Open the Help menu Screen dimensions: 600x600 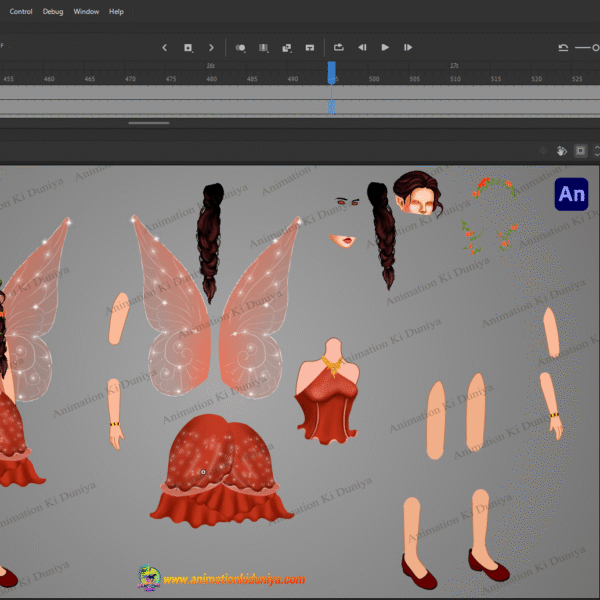coord(116,11)
